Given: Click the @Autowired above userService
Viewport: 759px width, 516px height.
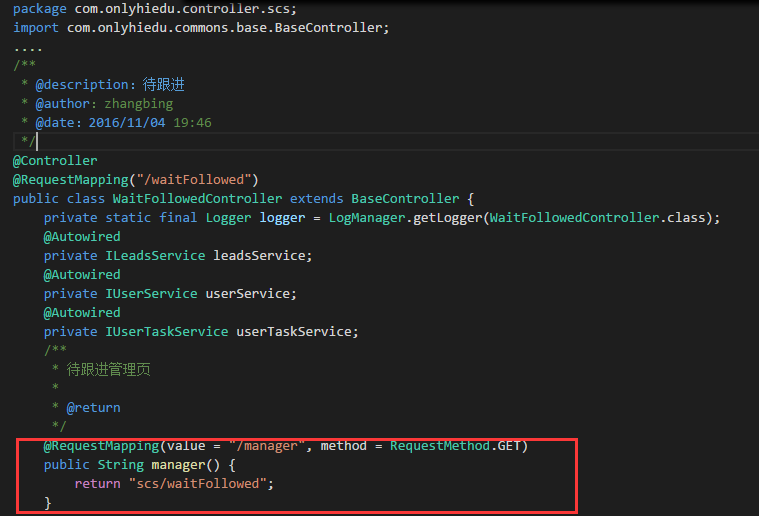Looking at the screenshot, I should tap(82, 274).
